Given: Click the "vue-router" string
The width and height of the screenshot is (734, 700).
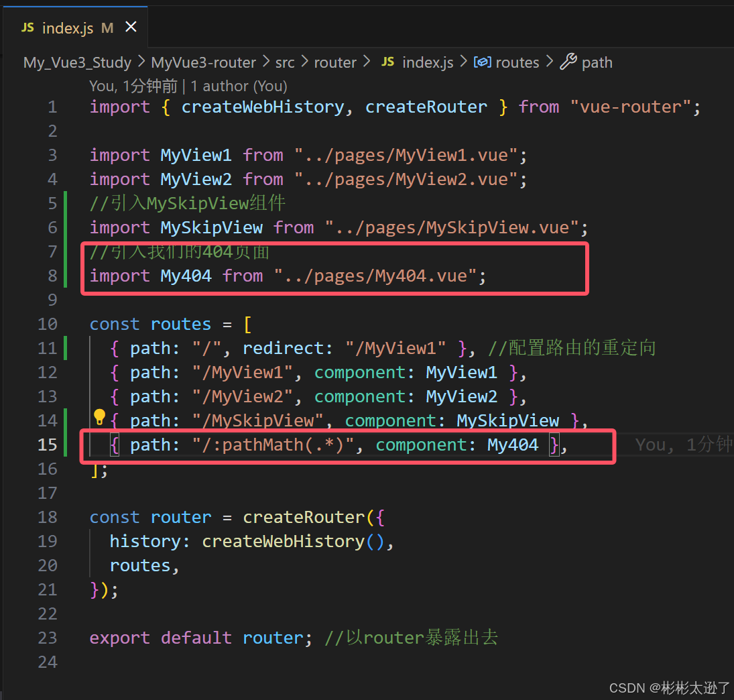Looking at the screenshot, I should point(631,107).
